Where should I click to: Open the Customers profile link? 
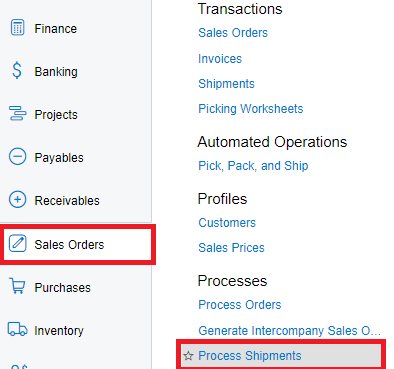tap(227, 223)
